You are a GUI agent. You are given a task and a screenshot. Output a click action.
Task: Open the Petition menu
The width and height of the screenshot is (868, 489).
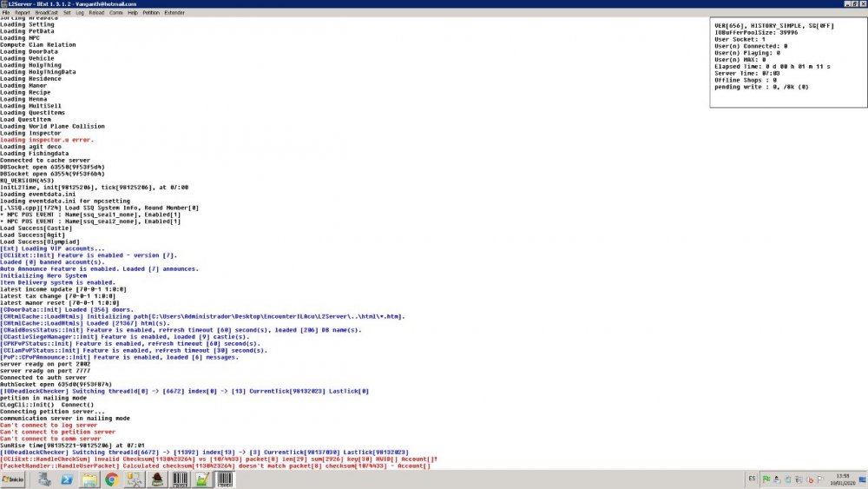coord(151,14)
